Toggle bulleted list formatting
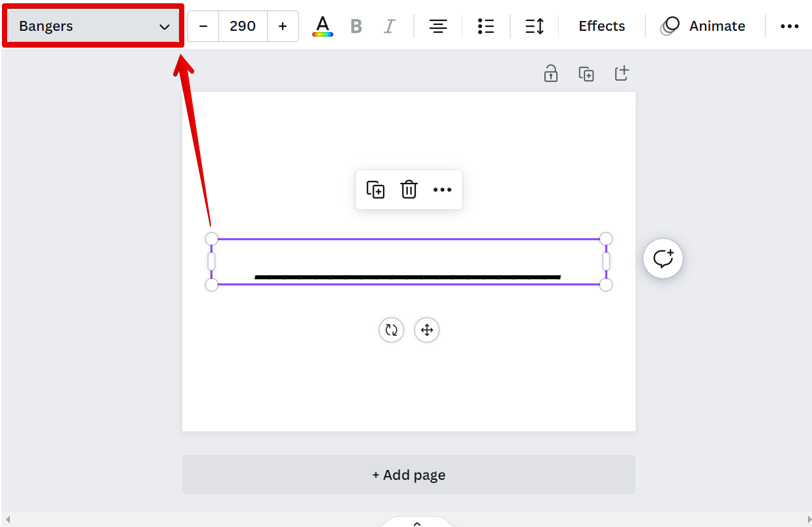This screenshot has height=527, width=812. click(x=486, y=26)
